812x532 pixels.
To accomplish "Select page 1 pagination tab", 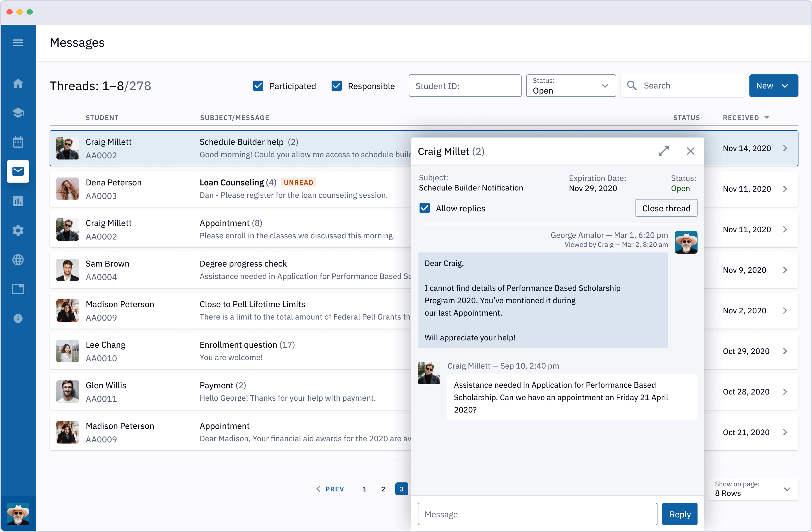I will 365,488.
